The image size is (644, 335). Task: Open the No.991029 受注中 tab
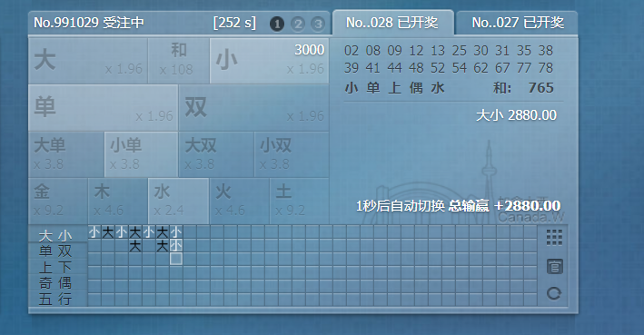pyautogui.click(x=89, y=23)
